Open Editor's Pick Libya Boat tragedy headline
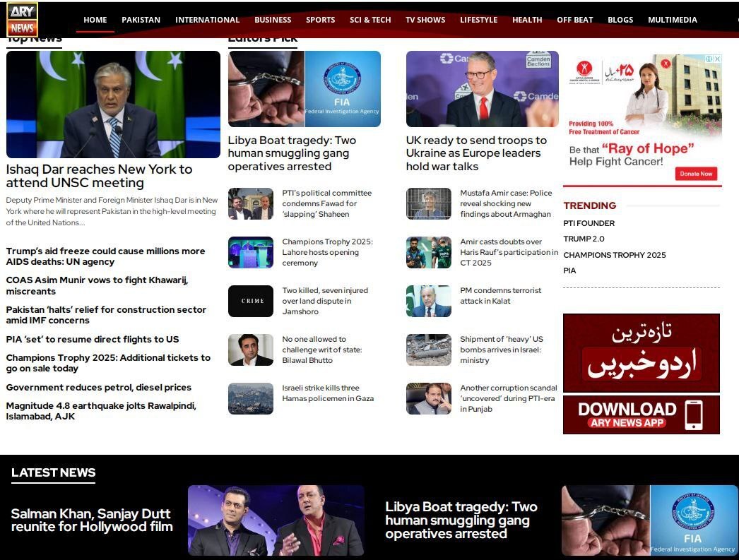 pyautogui.click(x=292, y=153)
